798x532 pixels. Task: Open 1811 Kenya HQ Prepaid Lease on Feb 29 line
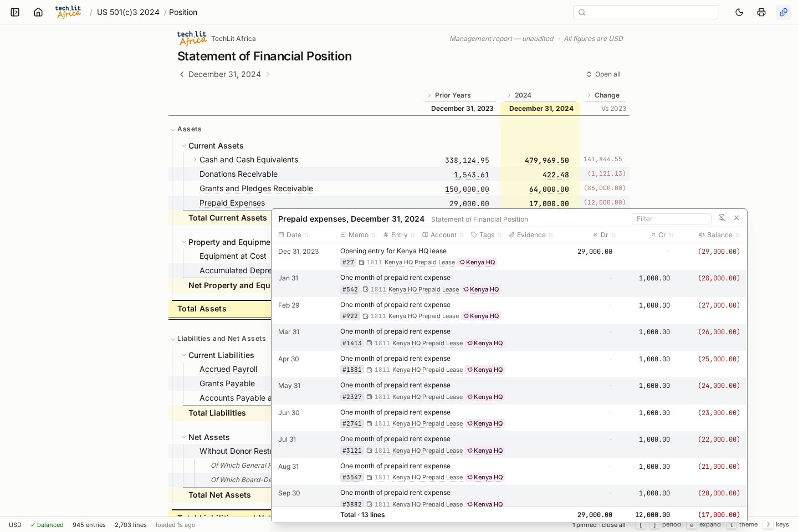pyautogui.click(x=415, y=316)
